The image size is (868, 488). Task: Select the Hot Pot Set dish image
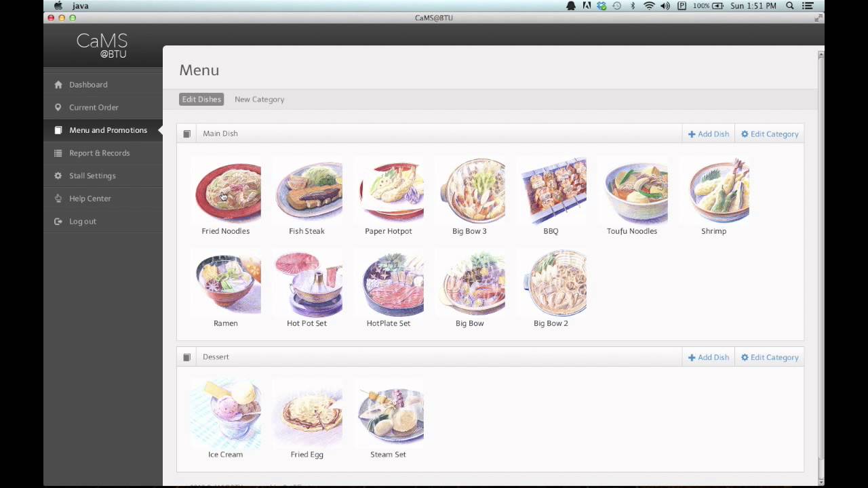[x=307, y=283]
